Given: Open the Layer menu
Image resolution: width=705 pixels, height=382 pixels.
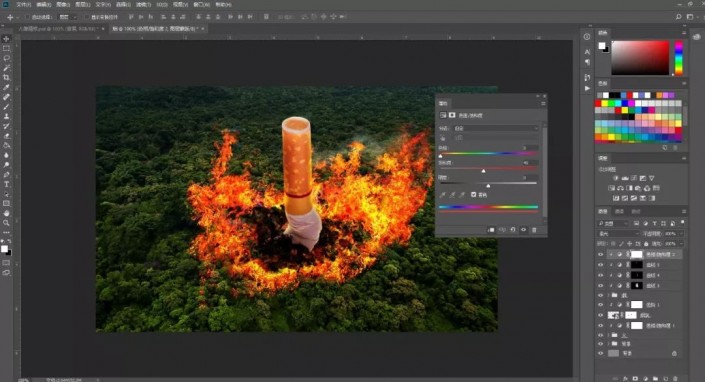Looking at the screenshot, I should tap(83, 4).
